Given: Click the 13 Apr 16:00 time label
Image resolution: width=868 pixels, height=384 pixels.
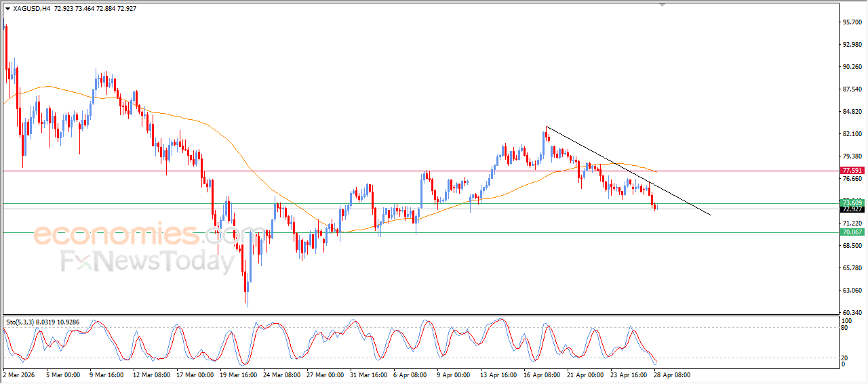Looking at the screenshot, I should point(498,375).
